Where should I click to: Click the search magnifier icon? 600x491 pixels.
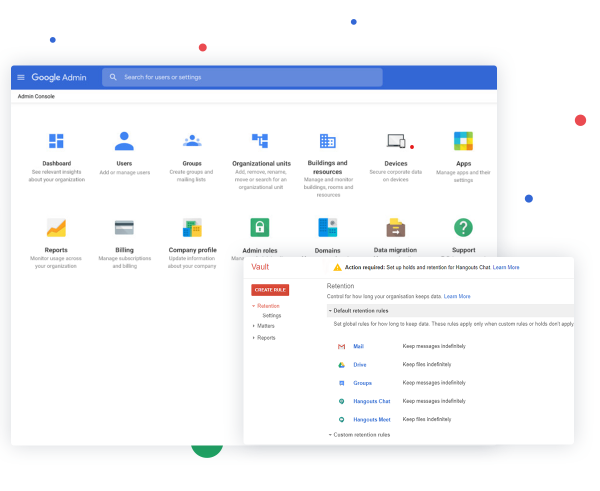tap(113, 77)
